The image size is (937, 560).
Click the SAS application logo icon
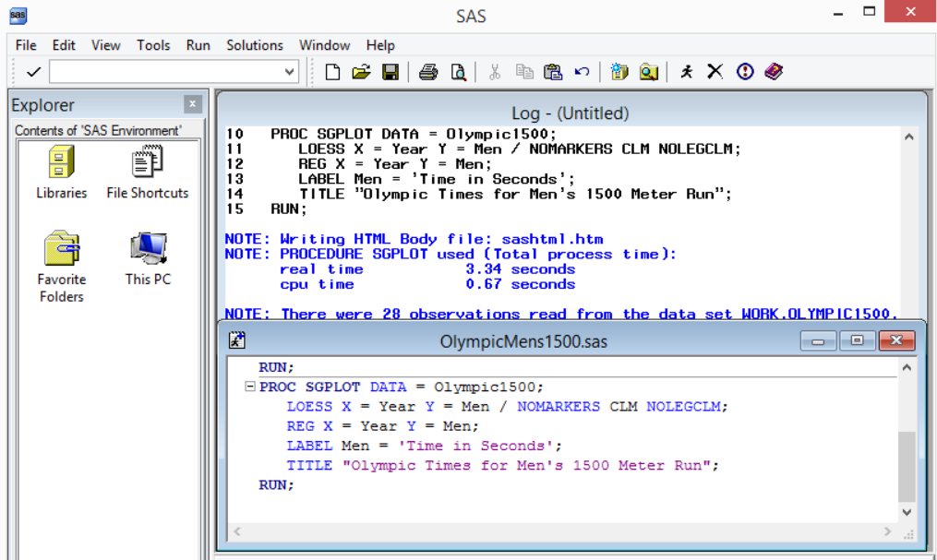tap(18, 15)
